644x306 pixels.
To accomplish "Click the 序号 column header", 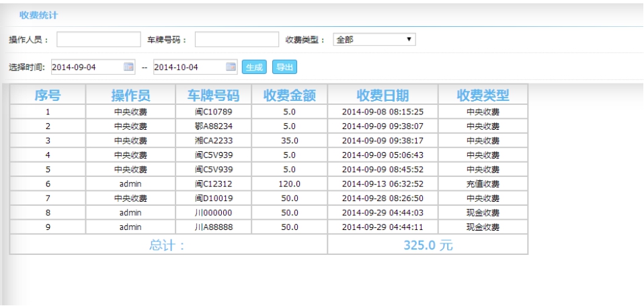I will point(48,95).
